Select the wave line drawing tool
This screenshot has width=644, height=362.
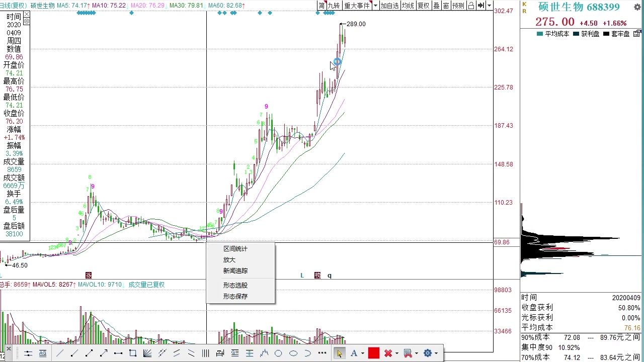264,353
